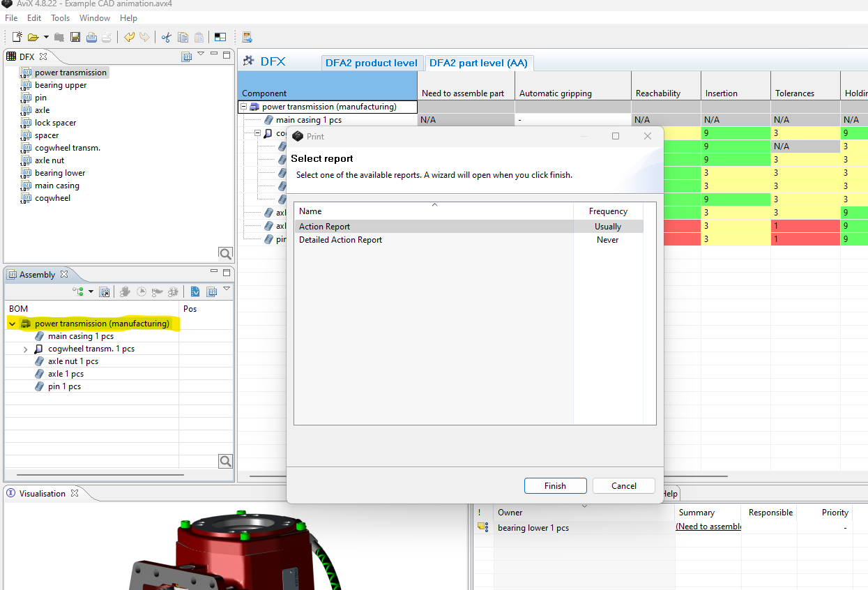The height and width of the screenshot is (590, 868).
Task: Select the Detailed Action Report row
Action: coord(340,240)
